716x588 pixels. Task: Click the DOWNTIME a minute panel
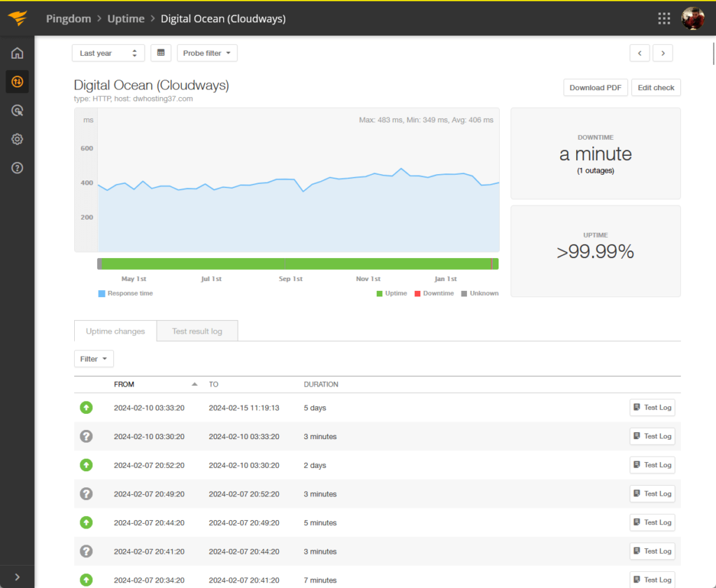coord(596,153)
